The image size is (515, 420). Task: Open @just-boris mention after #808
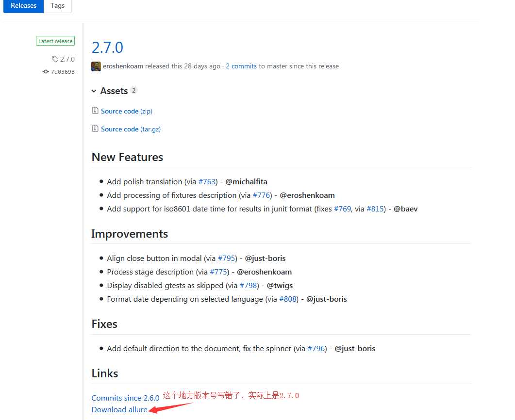tap(327, 299)
